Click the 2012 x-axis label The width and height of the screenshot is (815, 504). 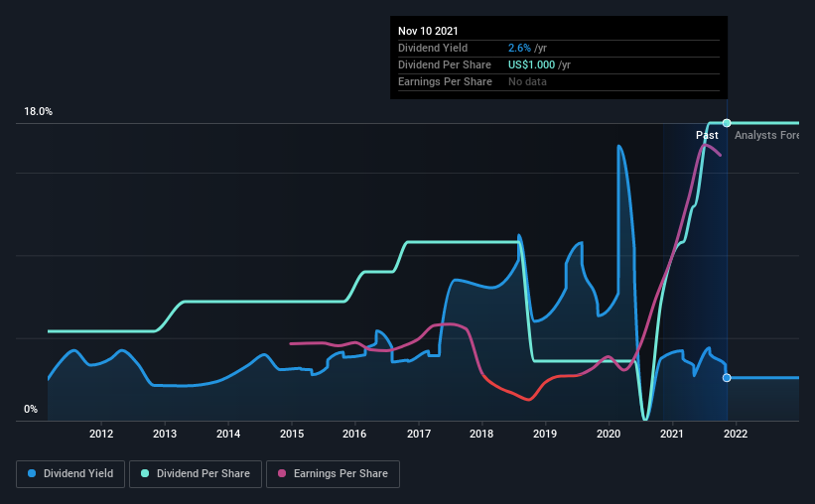(x=101, y=434)
